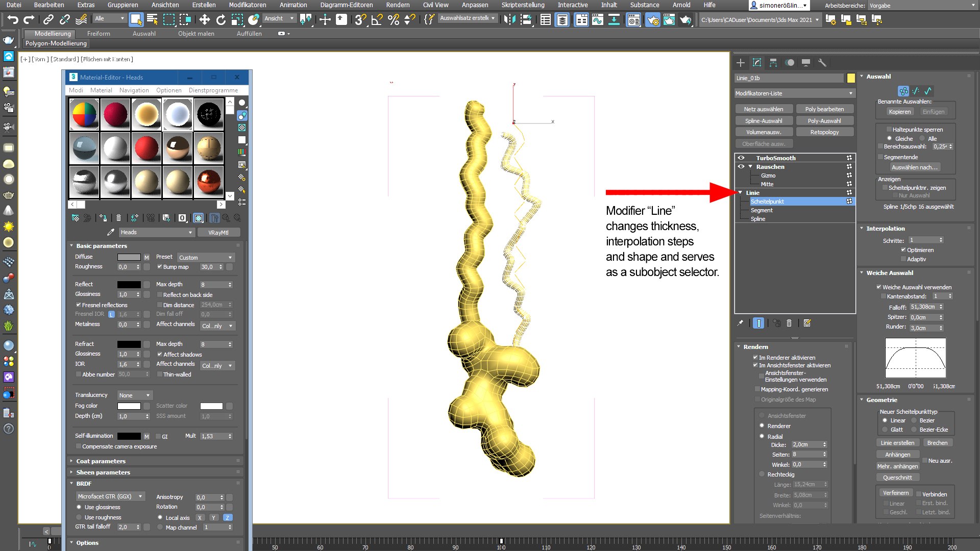Click the Undo arrow icon
Image resolution: width=980 pixels, height=551 pixels.
click(x=13, y=20)
